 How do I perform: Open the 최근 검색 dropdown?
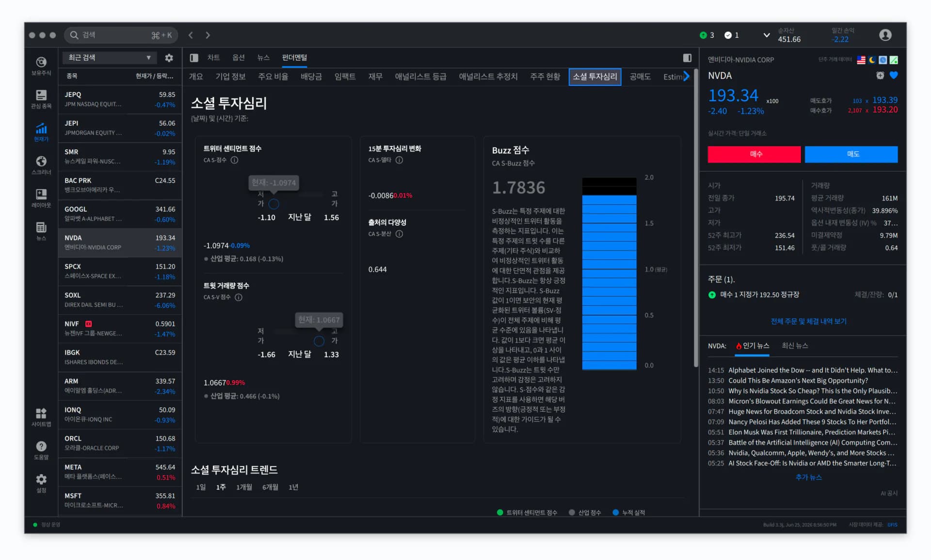point(109,58)
